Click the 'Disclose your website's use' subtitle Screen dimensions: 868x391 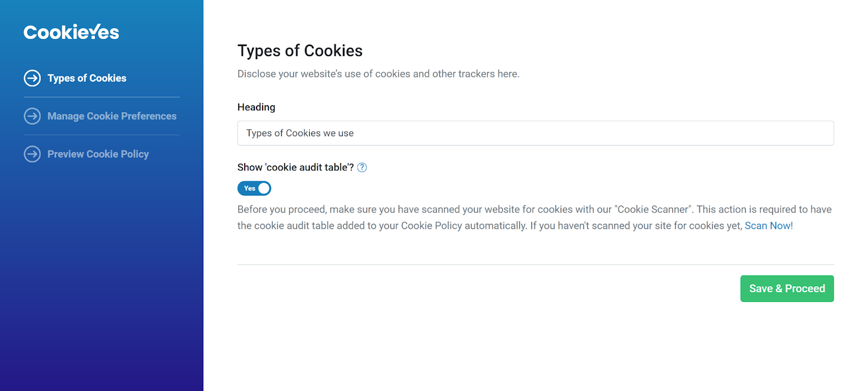click(x=378, y=74)
